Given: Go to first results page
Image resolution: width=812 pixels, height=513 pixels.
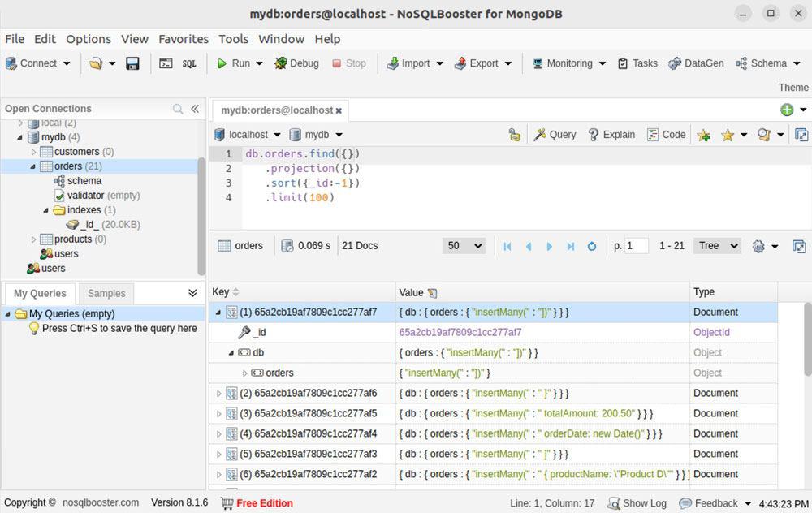Looking at the screenshot, I should [508, 247].
